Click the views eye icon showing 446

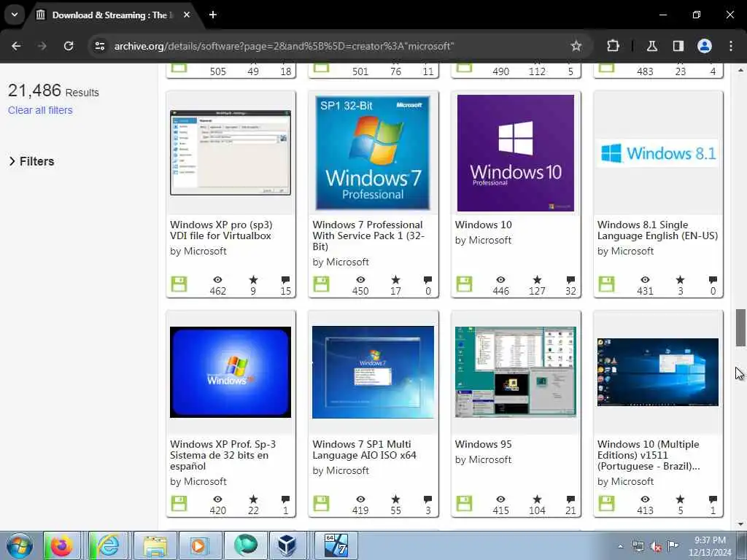click(x=500, y=280)
